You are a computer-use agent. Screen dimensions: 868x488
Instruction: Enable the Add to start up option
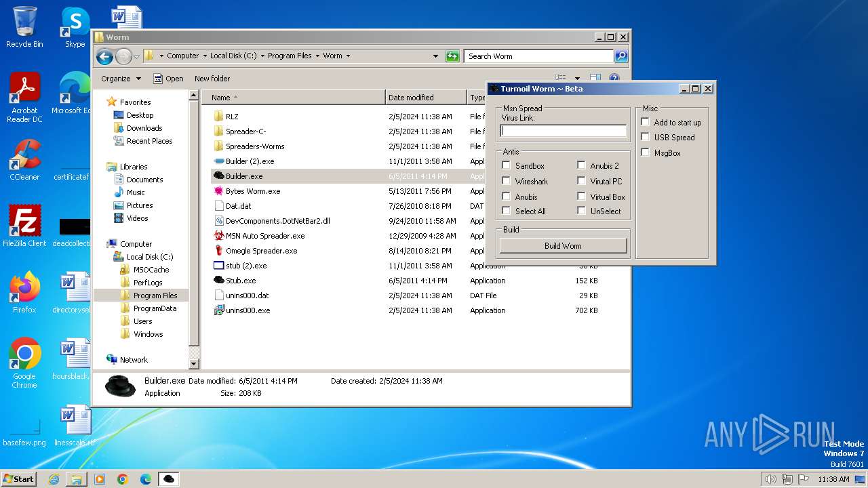pos(645,122)
